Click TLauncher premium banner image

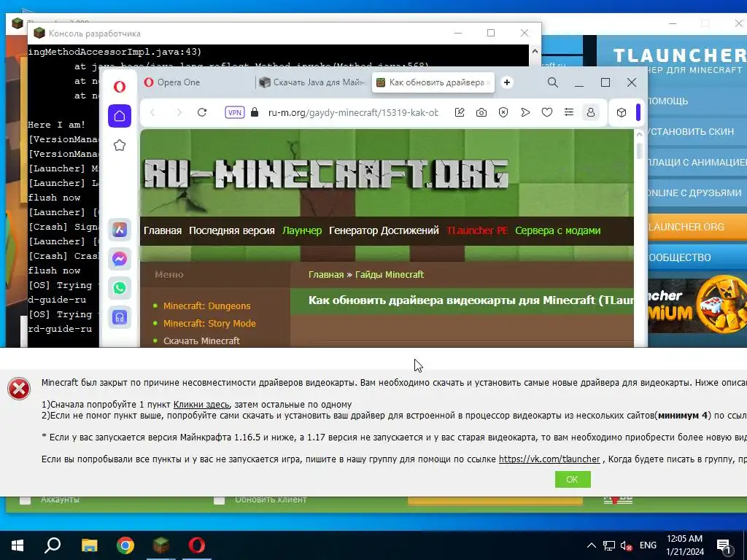(x=697, y=306)
